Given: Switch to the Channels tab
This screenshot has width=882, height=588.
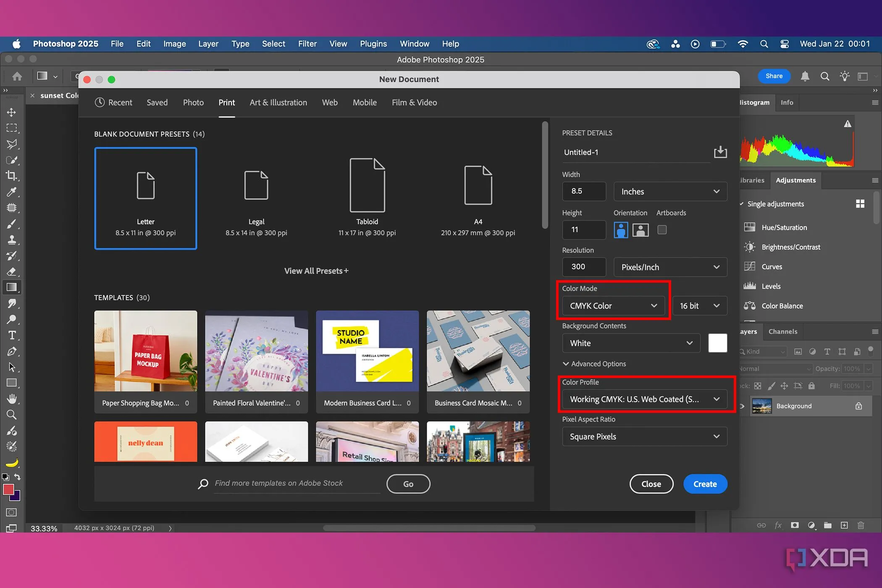Looking at the screenshot, I should pos(782,331).
